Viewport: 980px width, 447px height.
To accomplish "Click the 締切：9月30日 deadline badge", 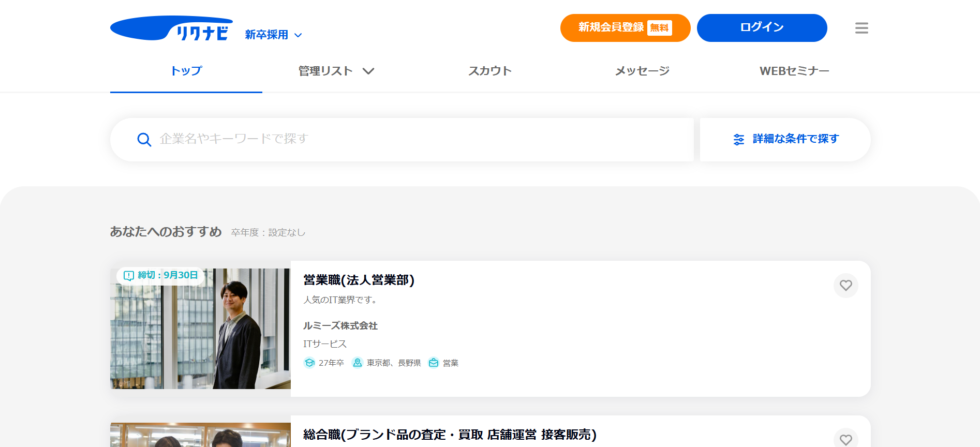I will point(161,275).
